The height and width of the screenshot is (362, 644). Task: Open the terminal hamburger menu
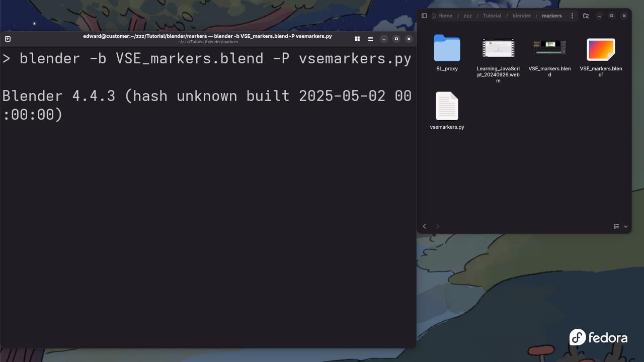[x=370, y=39]
